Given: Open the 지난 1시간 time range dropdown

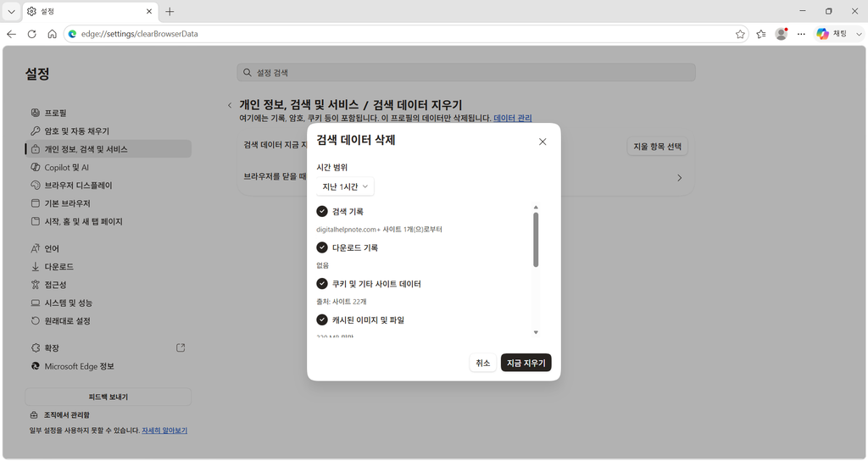Looking at the screenshot, I should coord(345,186).
